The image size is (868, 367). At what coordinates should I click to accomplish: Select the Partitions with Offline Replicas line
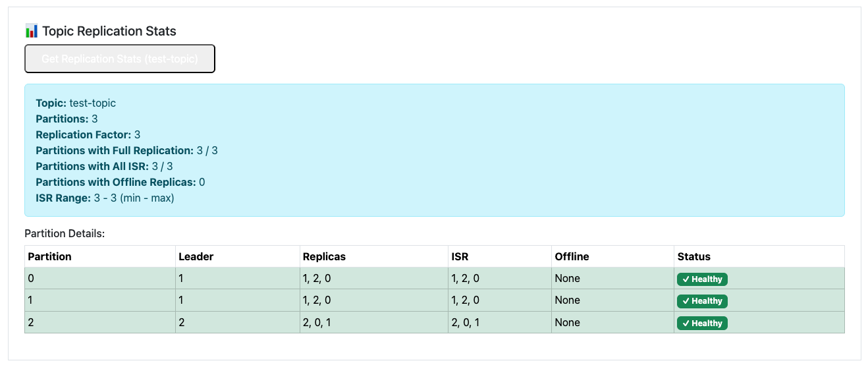(x=121, y=182)
